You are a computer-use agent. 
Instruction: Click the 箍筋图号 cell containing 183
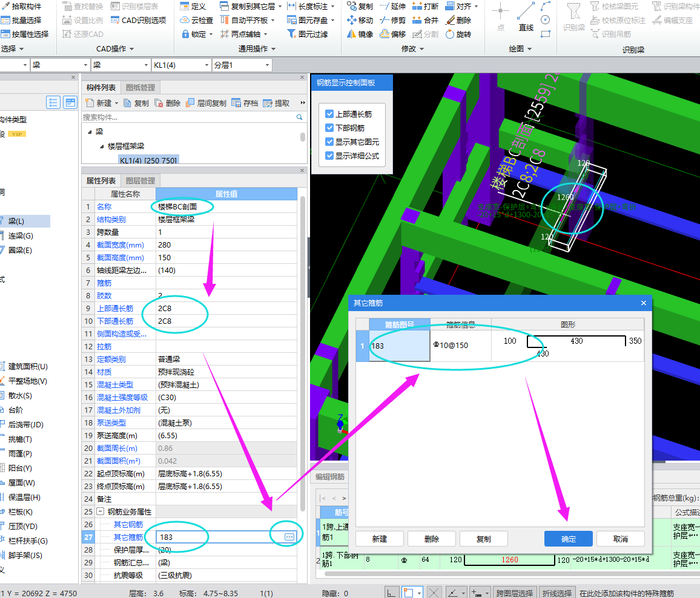tap(400, 346)
